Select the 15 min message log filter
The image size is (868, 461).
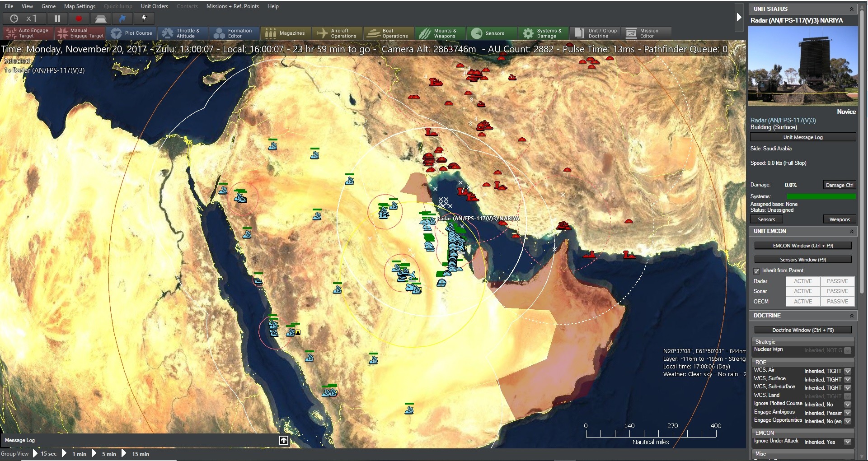tap(141, 454)
